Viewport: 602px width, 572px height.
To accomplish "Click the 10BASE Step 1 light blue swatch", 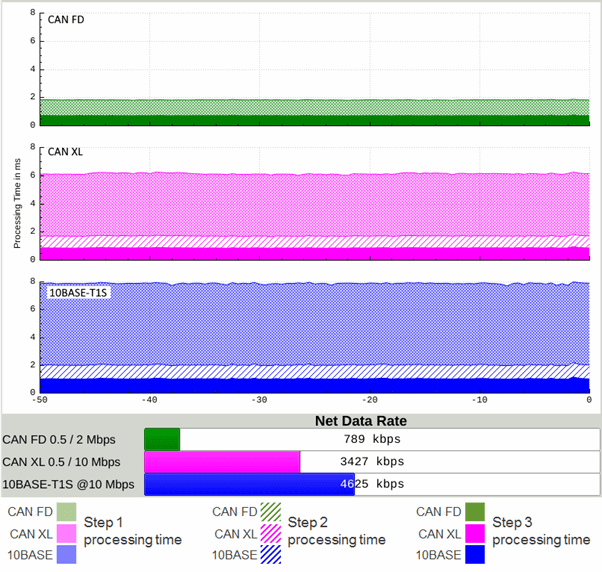I will click(x=66, y=555).
